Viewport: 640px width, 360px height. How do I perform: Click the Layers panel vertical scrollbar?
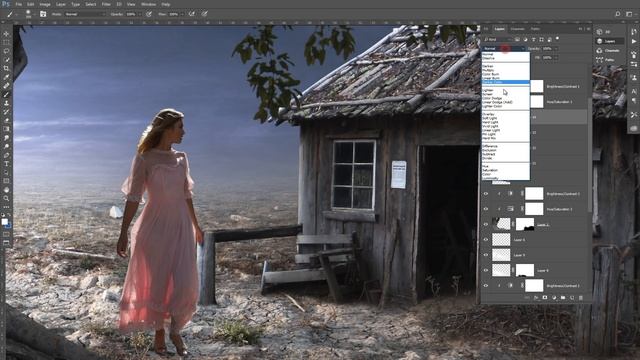tap(589, 155)
